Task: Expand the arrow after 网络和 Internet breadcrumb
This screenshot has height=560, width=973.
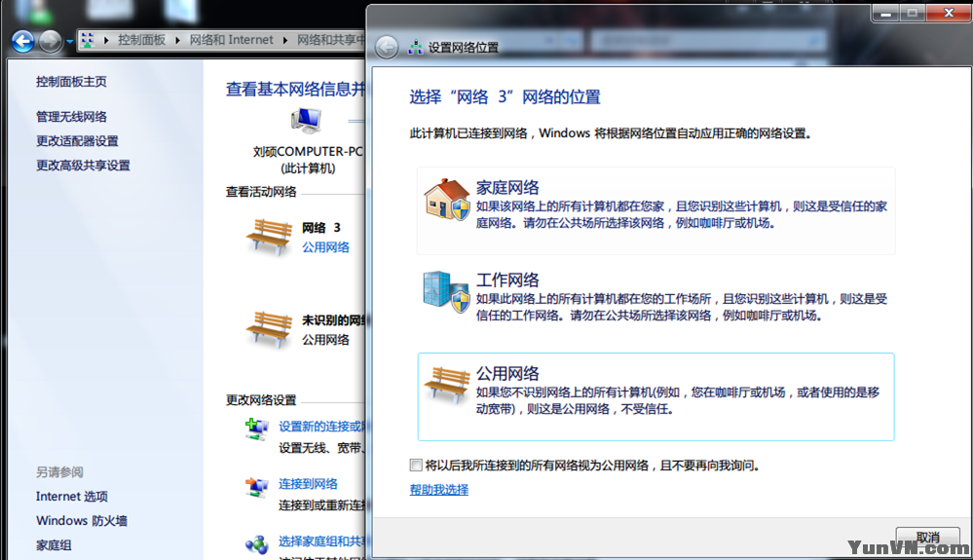Action: point(285,40)
